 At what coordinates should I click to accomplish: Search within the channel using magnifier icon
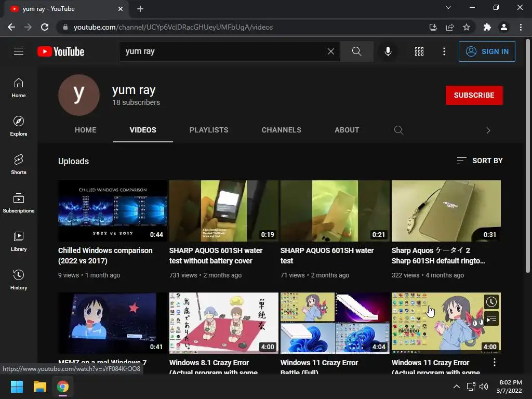[398, 130]
